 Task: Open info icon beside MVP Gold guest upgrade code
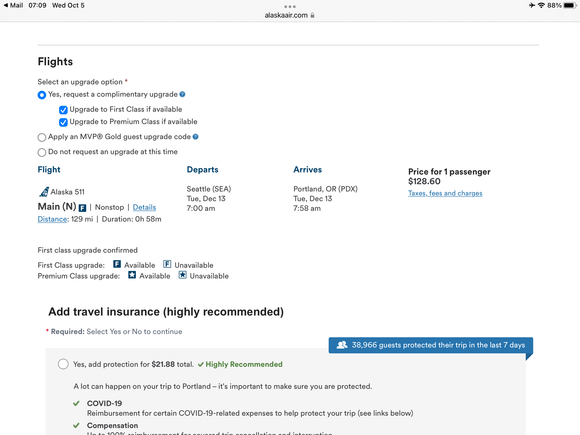pyautogui.click(x=196, y=137)
